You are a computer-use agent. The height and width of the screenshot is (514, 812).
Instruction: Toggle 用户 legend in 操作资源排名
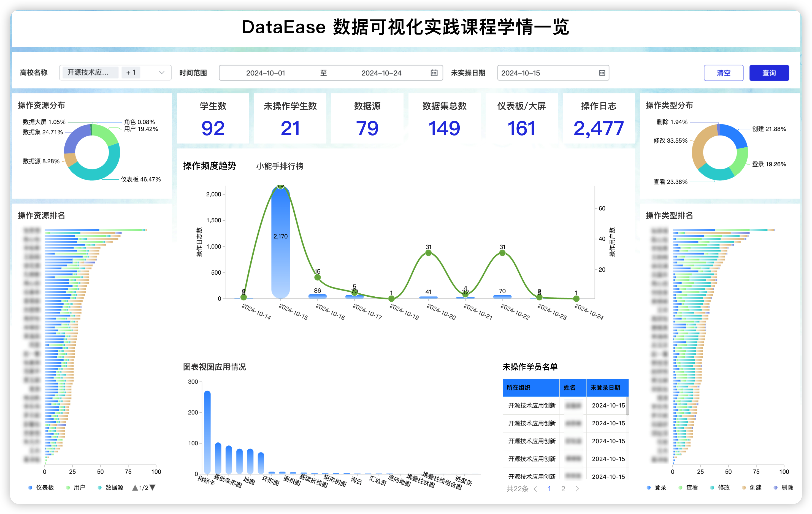pyautogui.click(x=76, y=487)
